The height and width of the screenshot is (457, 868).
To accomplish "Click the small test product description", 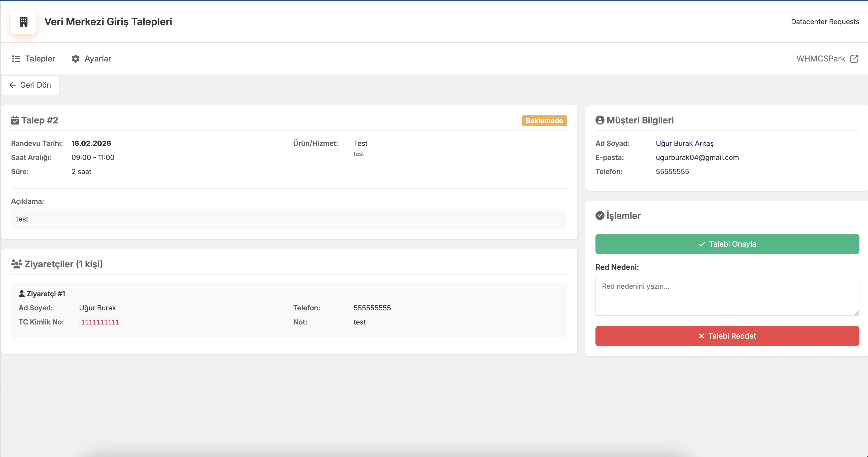I will 358,154.
